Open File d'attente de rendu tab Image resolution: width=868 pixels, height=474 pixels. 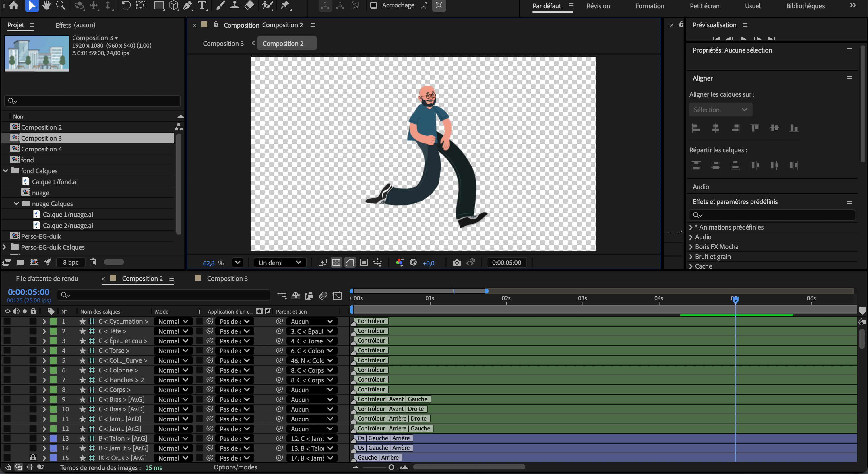47,279
